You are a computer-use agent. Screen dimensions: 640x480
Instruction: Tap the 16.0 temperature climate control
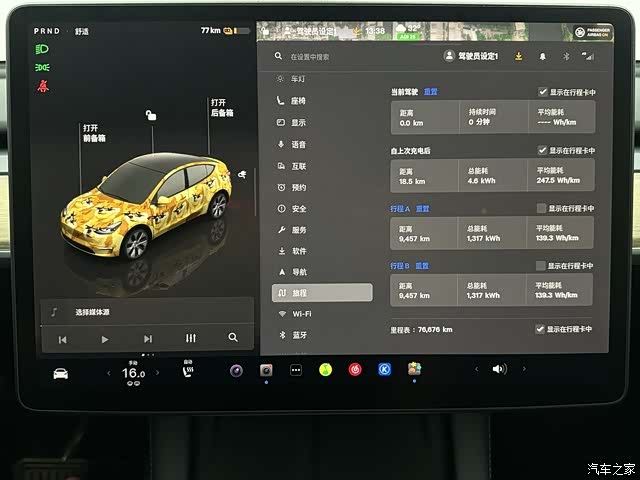pyautogui.click(x=133, y=373)
